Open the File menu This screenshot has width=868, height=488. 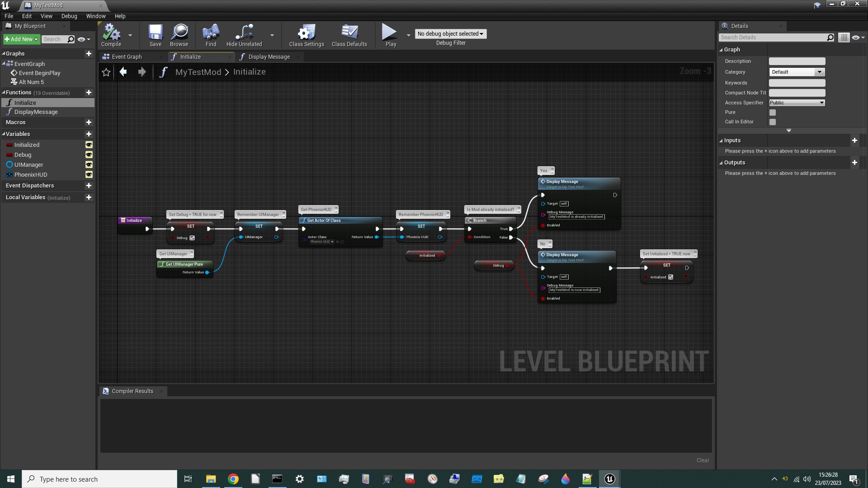9,16
